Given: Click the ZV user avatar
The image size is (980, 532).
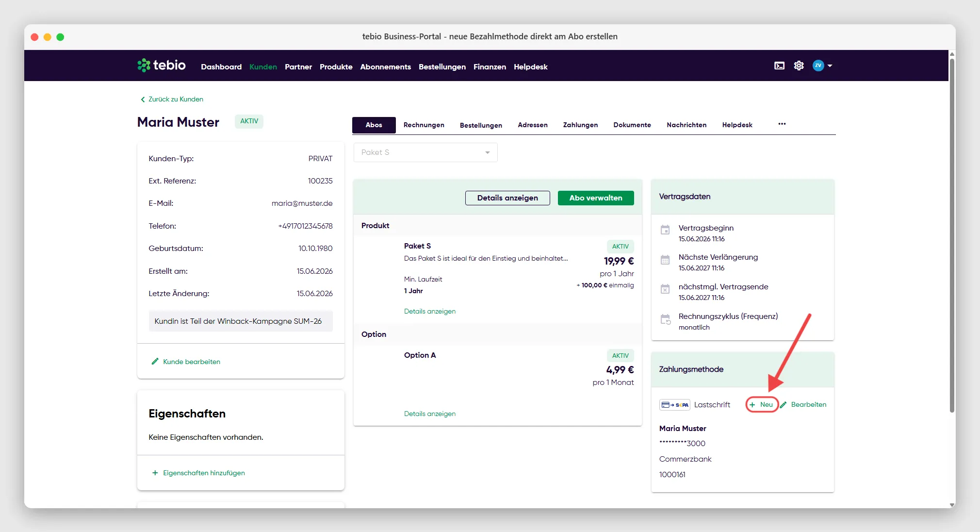Looking at the screenshot, I should (x=818, y=66).
